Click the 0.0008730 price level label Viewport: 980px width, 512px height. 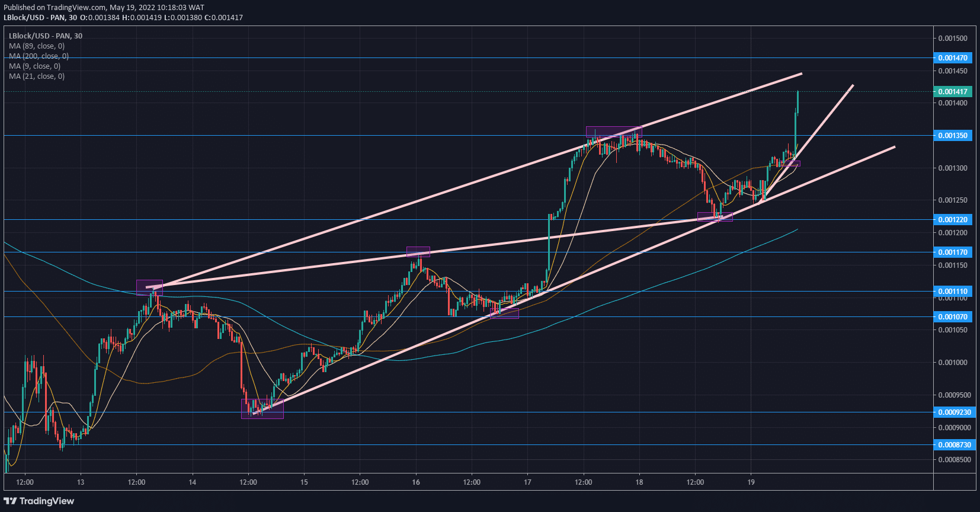955,445
